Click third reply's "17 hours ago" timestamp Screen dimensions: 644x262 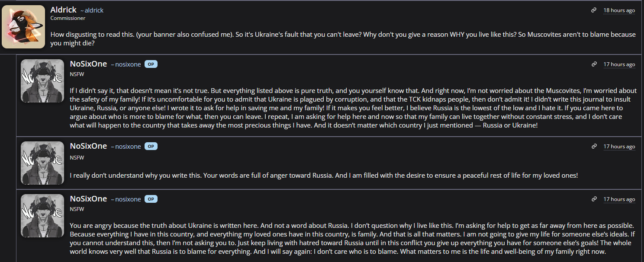tap(619, 199)
